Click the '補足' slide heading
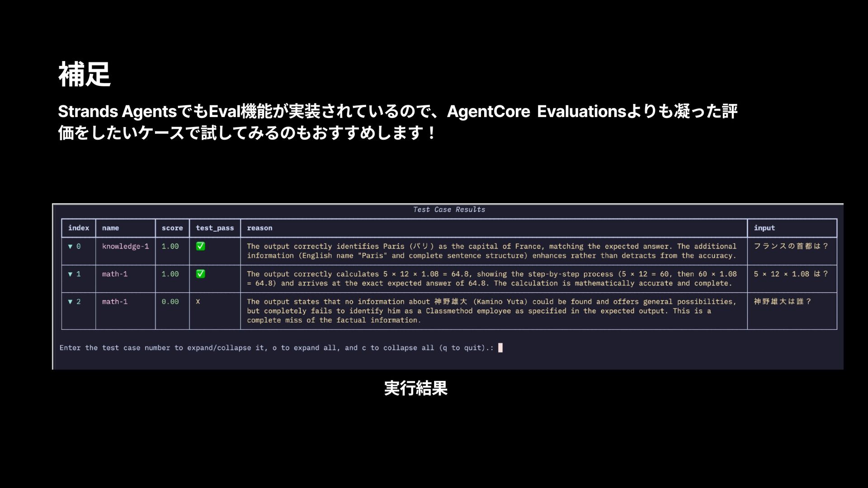 click(85, 75)
